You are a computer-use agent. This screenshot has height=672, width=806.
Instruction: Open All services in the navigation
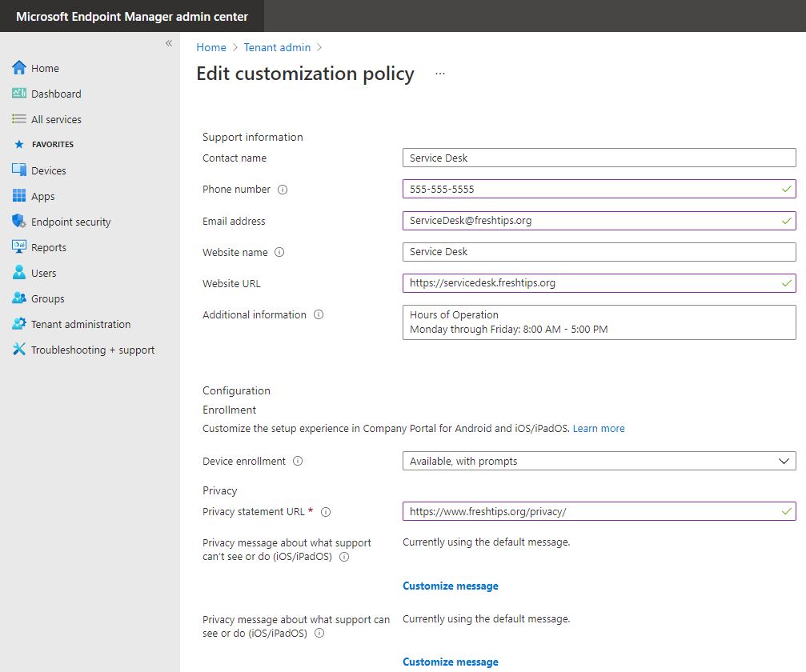point(56,120)
